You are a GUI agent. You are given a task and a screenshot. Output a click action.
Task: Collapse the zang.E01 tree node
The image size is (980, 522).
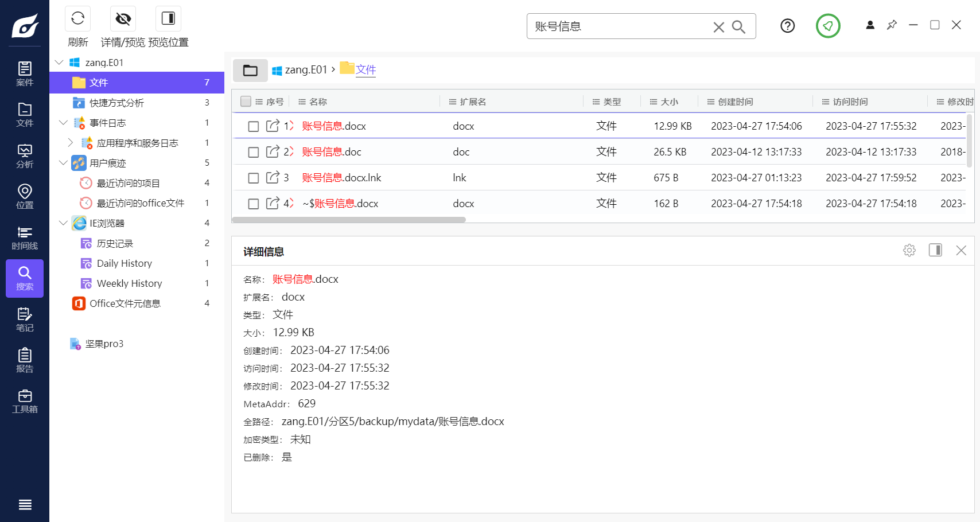[59, 62]
